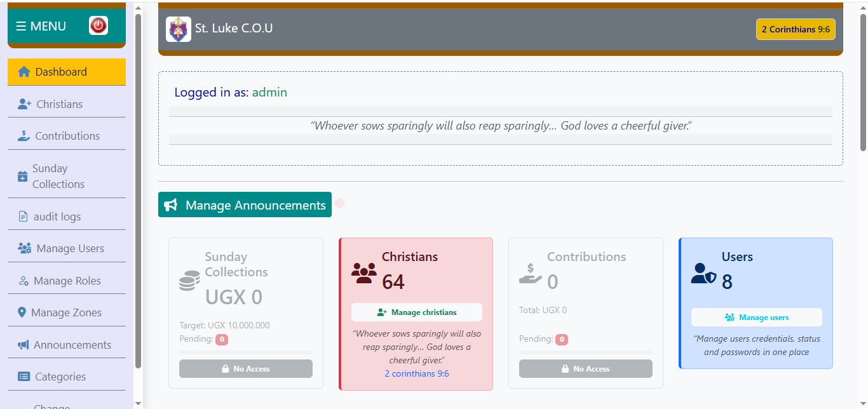Click the dollar icon in the Contributions card

(x=531, y=274)
